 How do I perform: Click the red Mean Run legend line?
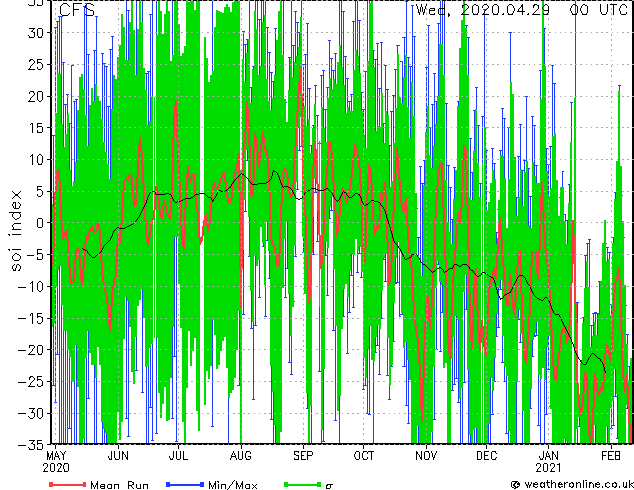tap(68, 484)
